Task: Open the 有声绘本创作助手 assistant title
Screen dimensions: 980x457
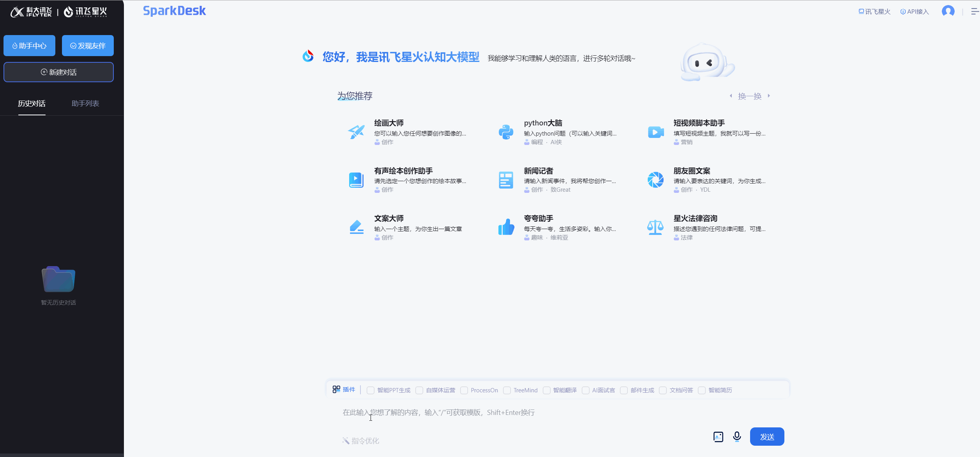Action: point(403,171)
